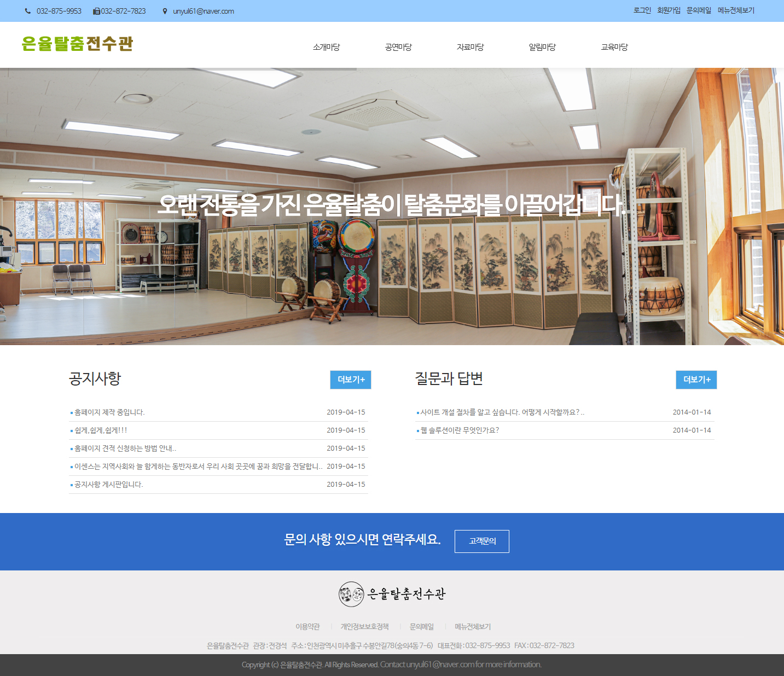784x676 pixels.
Task: Click the phone icon in top bar
Action: (x=28, y=11)
